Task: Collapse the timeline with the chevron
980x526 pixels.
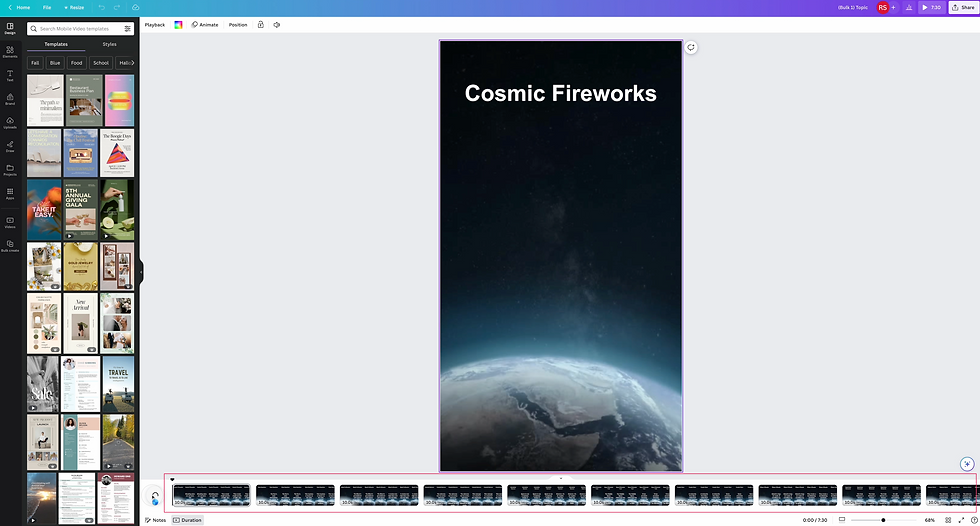Action: [x=561, y=478]
